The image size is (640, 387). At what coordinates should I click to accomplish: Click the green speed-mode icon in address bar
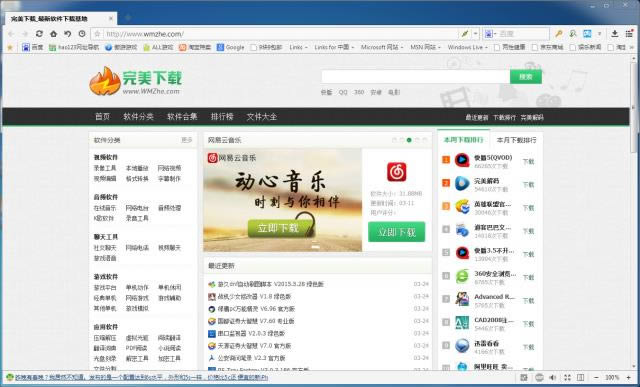(x=464, y=34)
